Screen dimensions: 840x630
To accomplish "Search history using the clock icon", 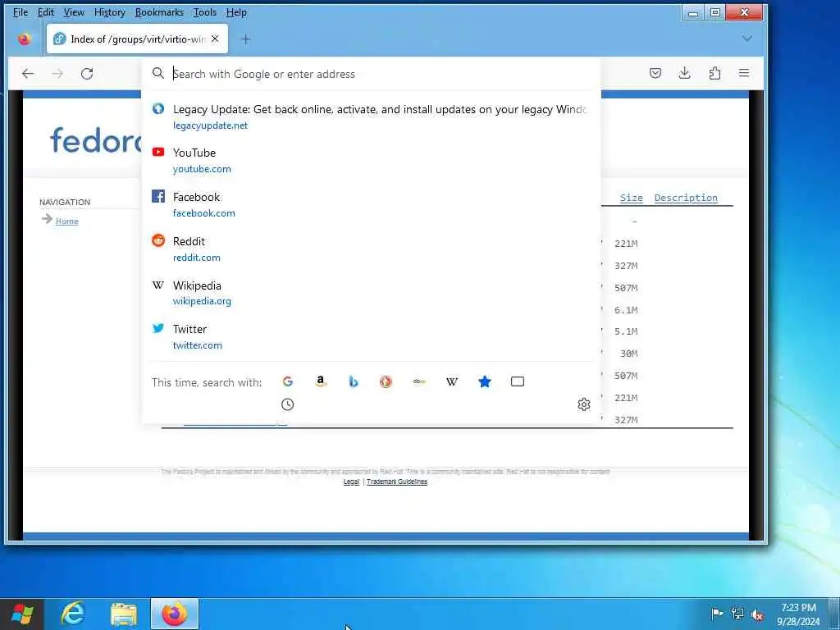I will (288, 404).
